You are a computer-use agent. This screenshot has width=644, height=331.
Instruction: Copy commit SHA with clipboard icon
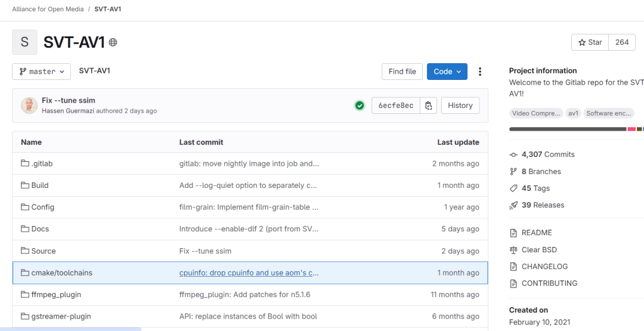(x=428, y=106)
